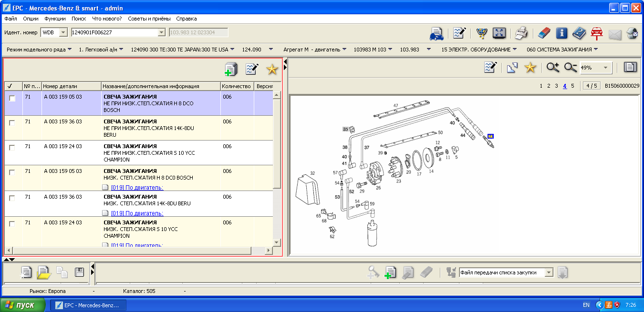Open the 060 СИСТЕМА ЗАЖИГАНИЯ subgroup dropdown
The width and height of the screenshot is (644, 312).
(x=562, y=50)
